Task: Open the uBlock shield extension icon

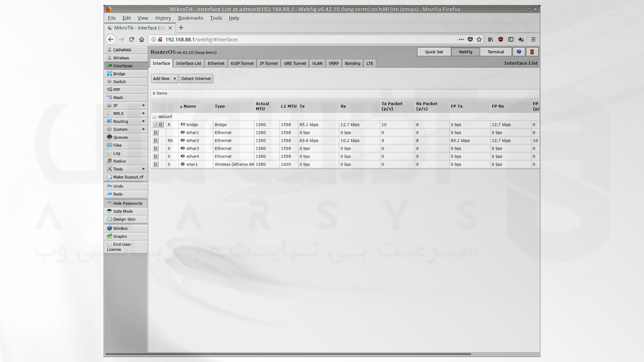Action: point(501,40)
